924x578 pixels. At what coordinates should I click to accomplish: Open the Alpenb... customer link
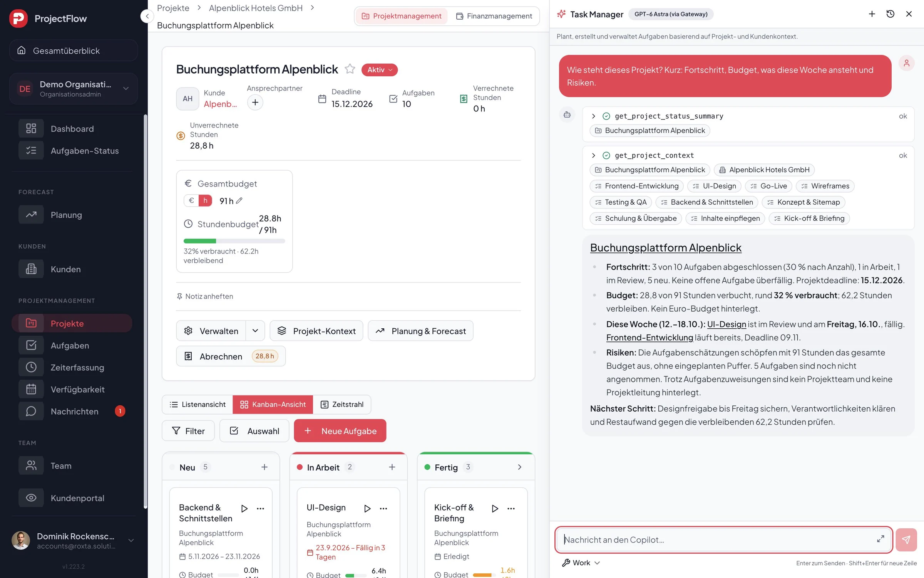tap(220, 104)
